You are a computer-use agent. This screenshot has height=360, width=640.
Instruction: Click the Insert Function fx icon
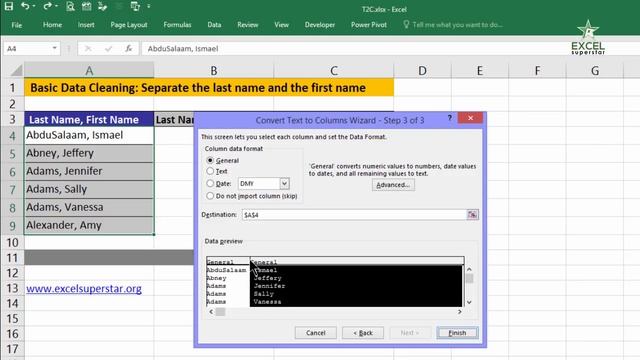pyautogui.click(x=129, y=49)
